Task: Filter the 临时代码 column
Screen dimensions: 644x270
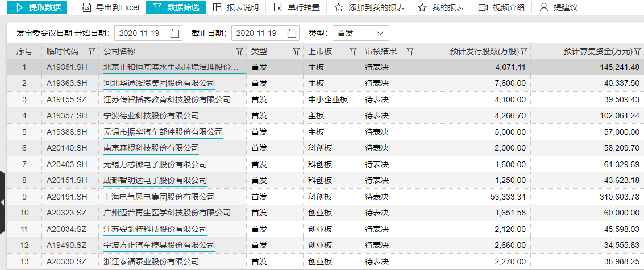Action: click(x=92, y=51)
